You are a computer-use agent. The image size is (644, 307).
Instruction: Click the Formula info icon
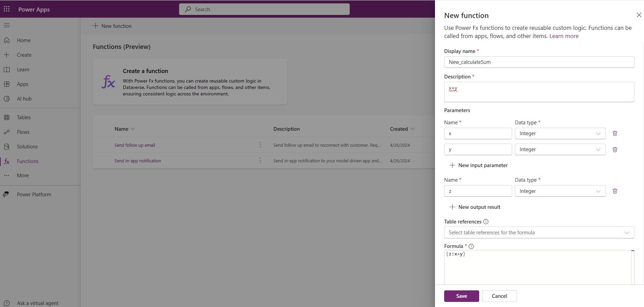(x=471, y=246)
